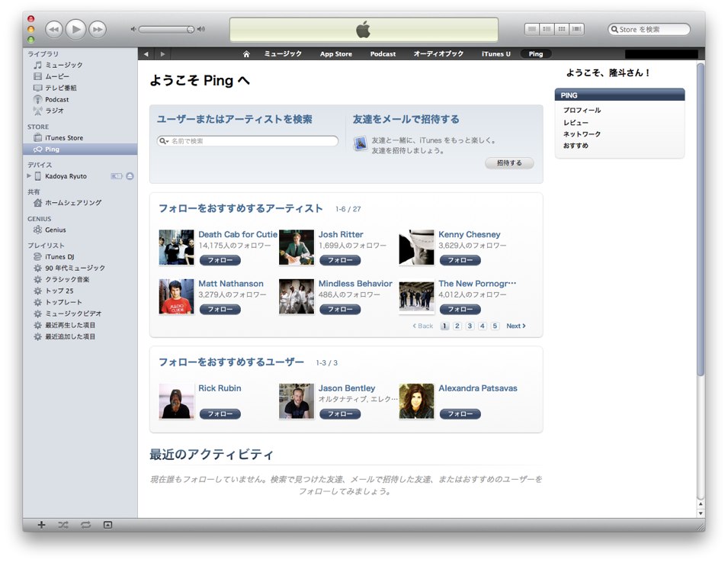The height and width of the screenshot is (566, 728).
Task: Click the add playlist plus button
Action: click(x=41, y=525)
